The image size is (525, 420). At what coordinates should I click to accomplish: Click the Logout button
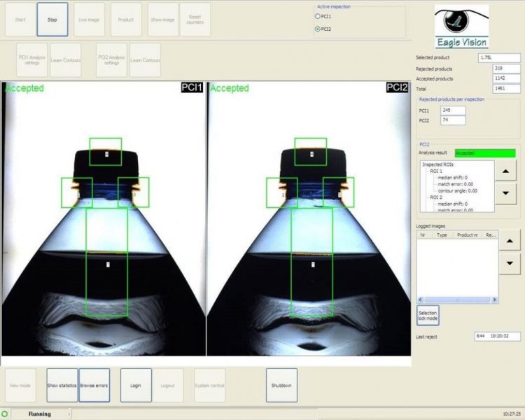(168, 386)
